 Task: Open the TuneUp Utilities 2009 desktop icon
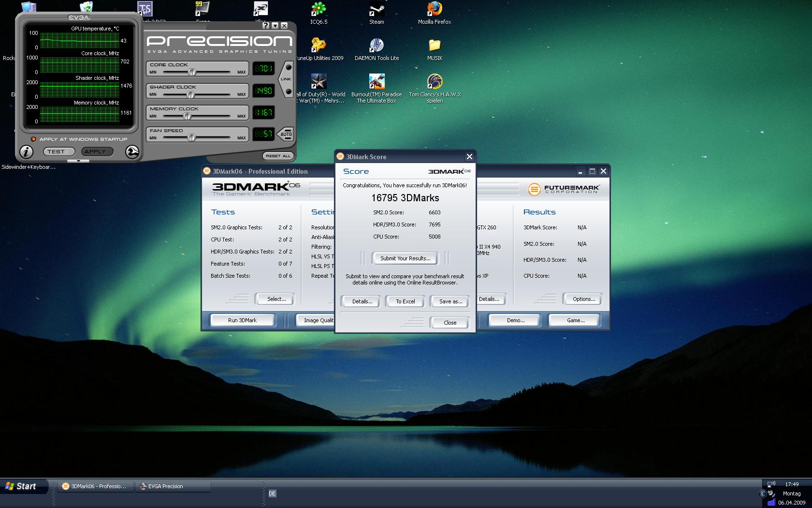[319, 49]
